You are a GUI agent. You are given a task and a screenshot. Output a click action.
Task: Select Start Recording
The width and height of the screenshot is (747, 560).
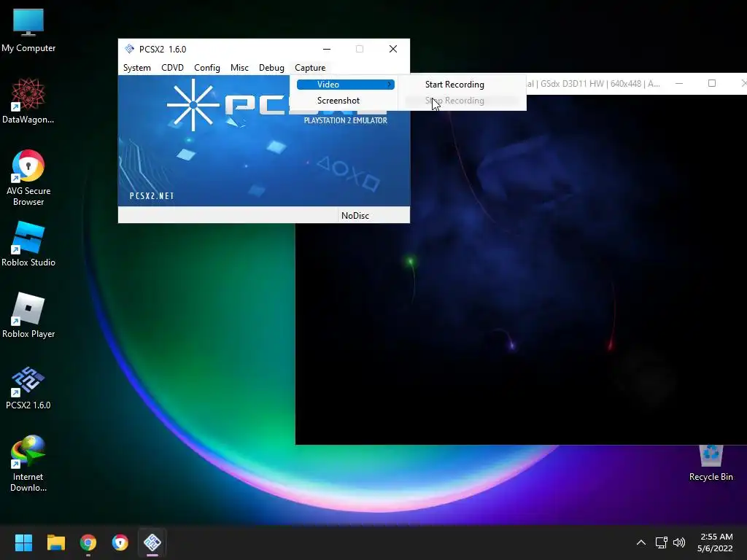click(454, 85)
